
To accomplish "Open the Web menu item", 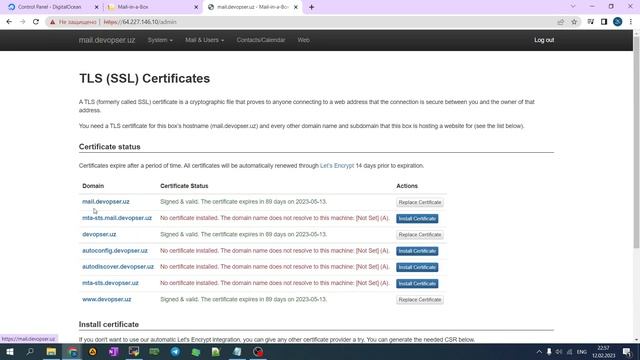I will tap(303, 40).
